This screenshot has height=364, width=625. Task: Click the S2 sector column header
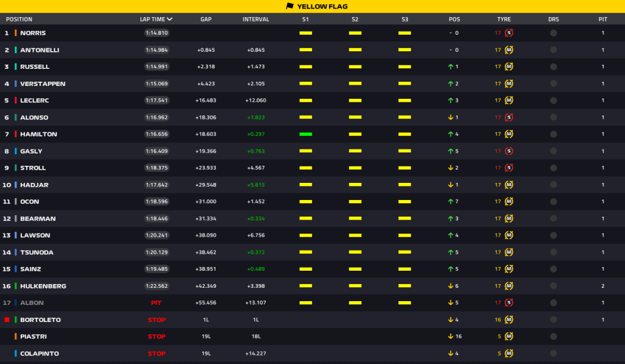[x=355, y=19]
